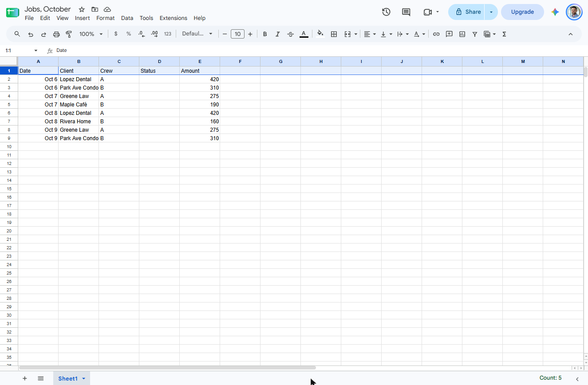
Task: Undo the last action
Action: 31,34
